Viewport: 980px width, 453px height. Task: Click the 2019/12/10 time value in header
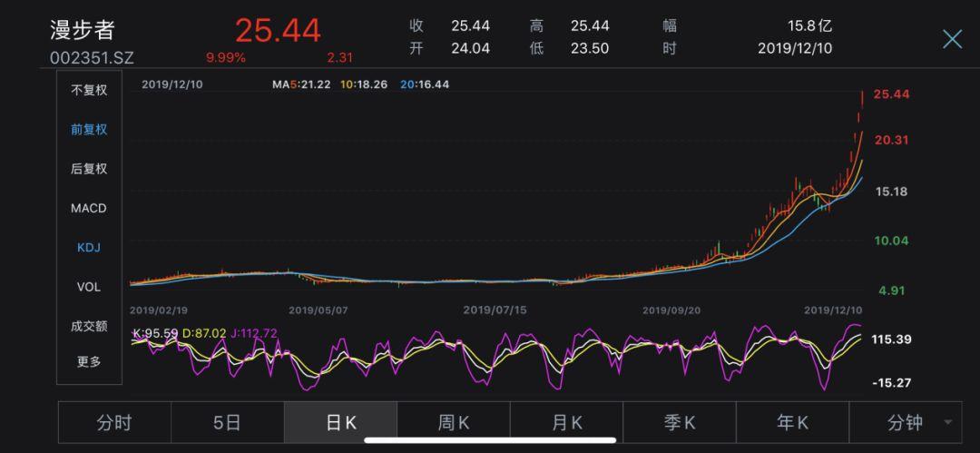pos(795,48)
